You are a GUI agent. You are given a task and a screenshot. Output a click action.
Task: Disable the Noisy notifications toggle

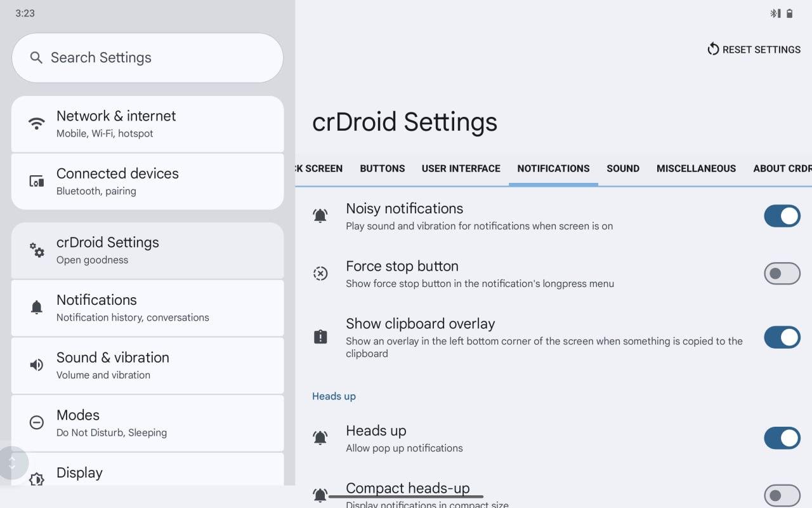click(x=782, y=216)
